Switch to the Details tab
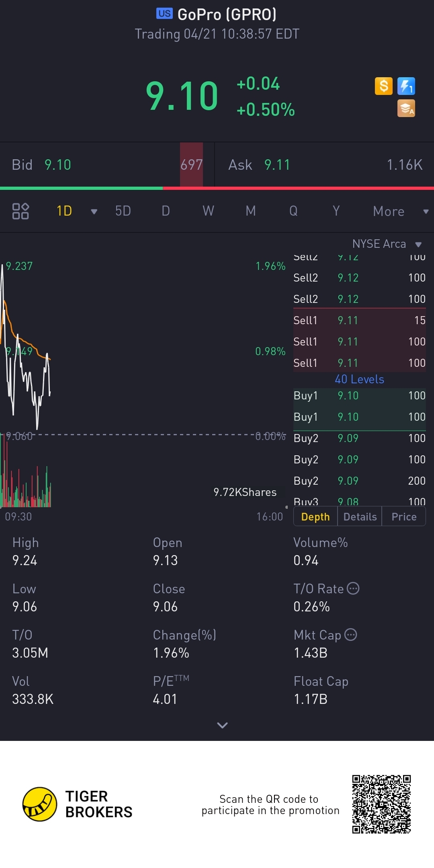The image size is (434, 868). coord(360,517)
